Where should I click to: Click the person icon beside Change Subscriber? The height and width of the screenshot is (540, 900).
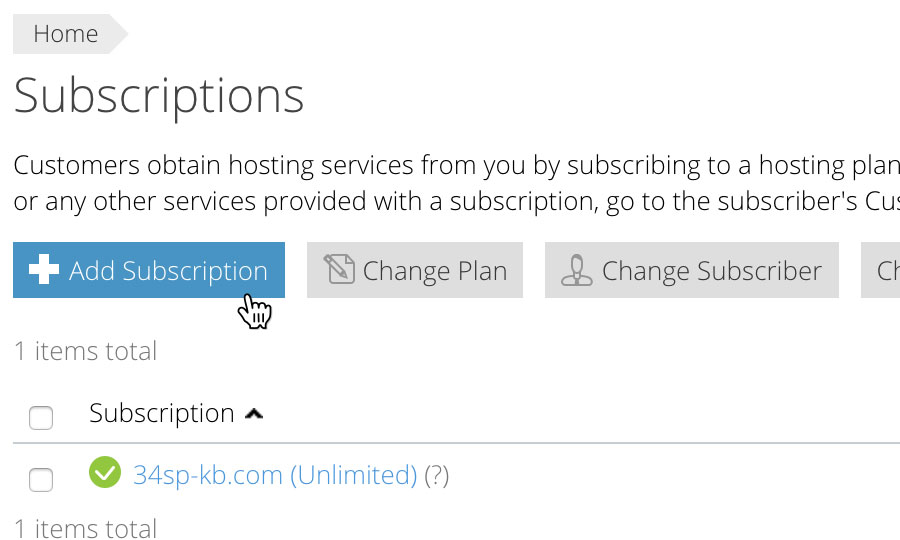577,270
